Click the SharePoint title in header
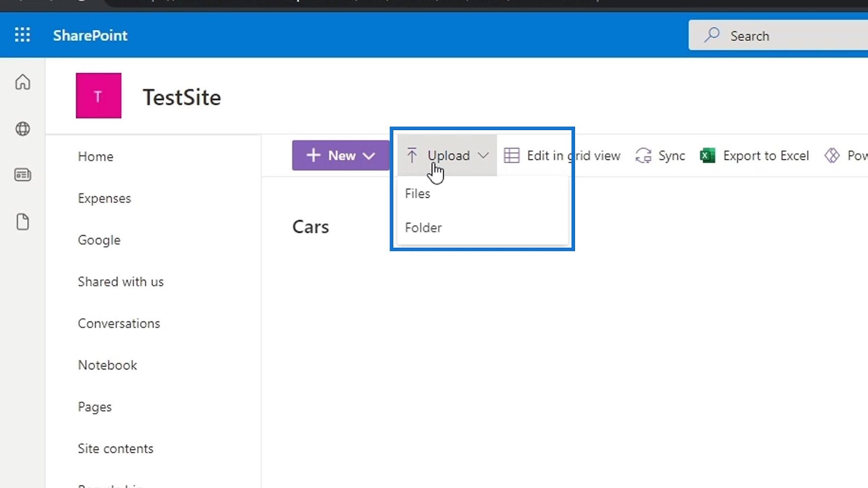 coord(90,35)
